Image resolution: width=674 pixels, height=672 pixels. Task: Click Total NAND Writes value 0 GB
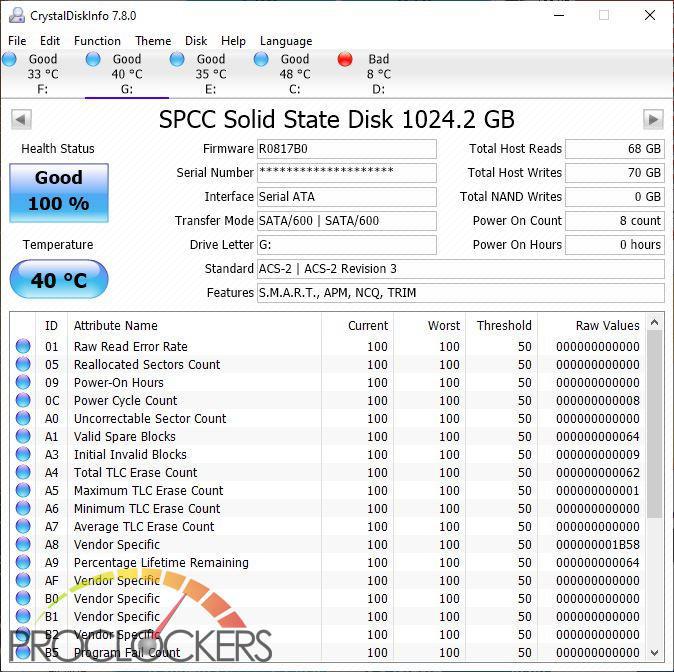point(614,196)
